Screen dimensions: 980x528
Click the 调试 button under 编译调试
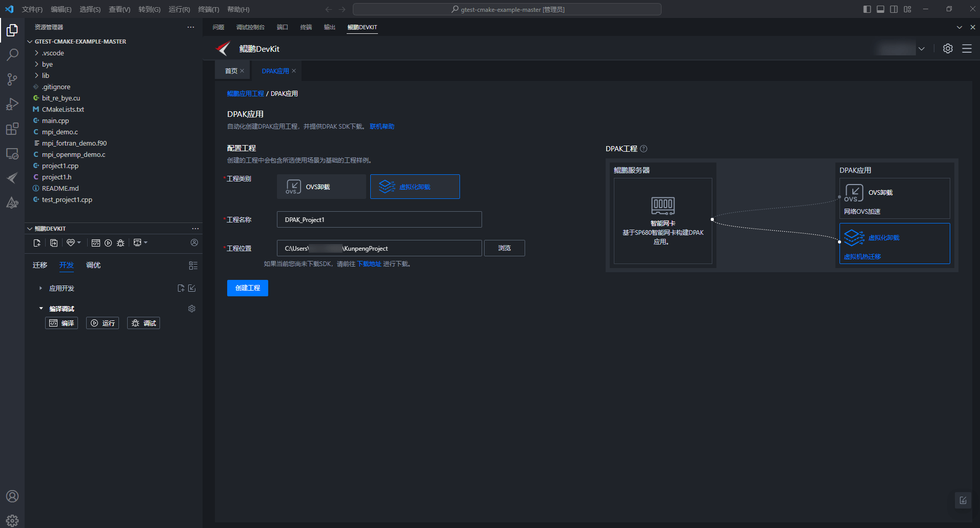(144, 323)
